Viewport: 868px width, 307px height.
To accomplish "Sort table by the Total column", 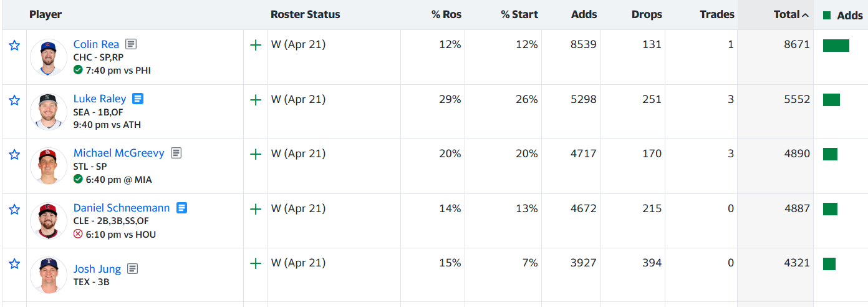I will (x=786, y=14).
